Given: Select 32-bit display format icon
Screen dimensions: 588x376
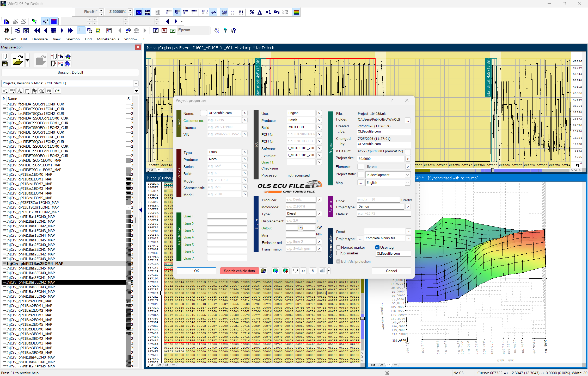Looking at the screenshot, I should [185, 12].
